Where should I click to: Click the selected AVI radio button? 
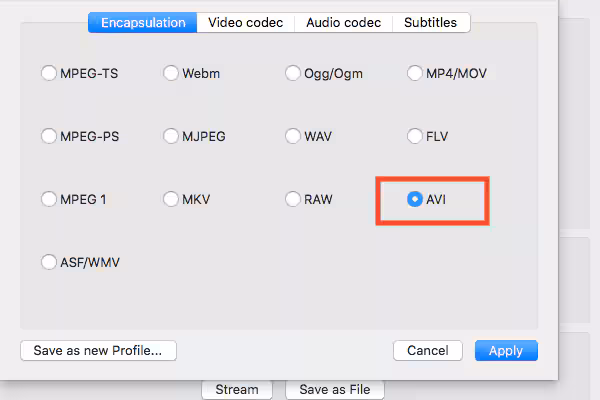point(415,199)
